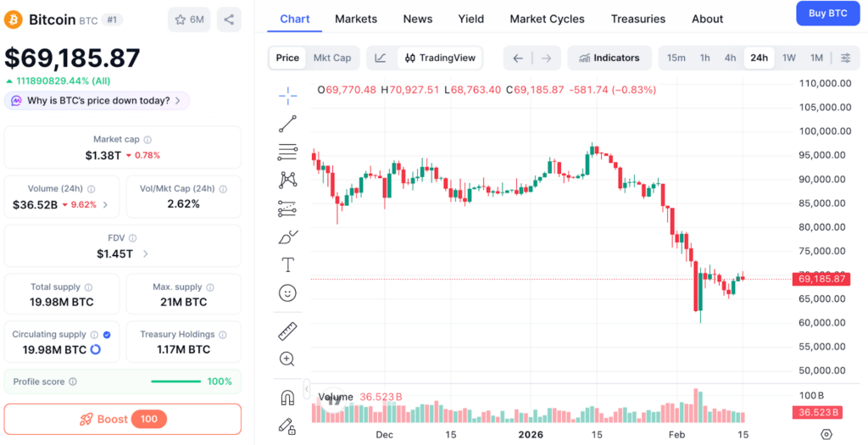Expand Volume (24h) details arrow

click(x=105, y=204)
